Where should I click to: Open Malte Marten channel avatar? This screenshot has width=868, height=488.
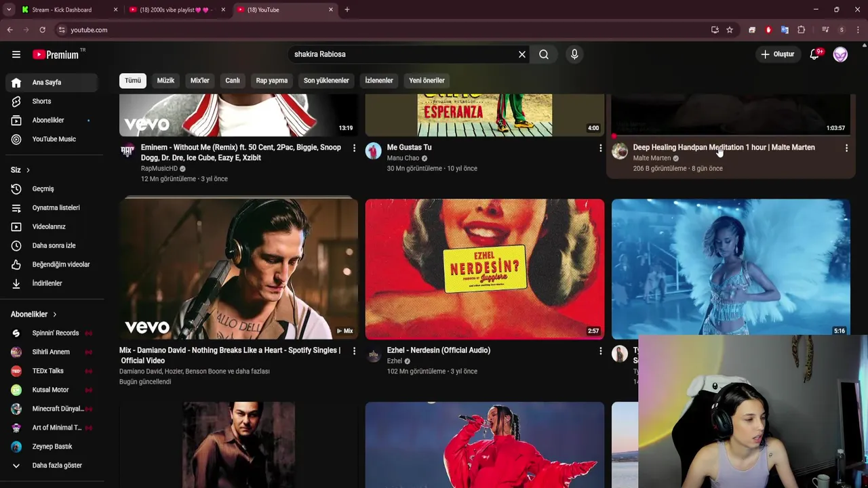620,151
